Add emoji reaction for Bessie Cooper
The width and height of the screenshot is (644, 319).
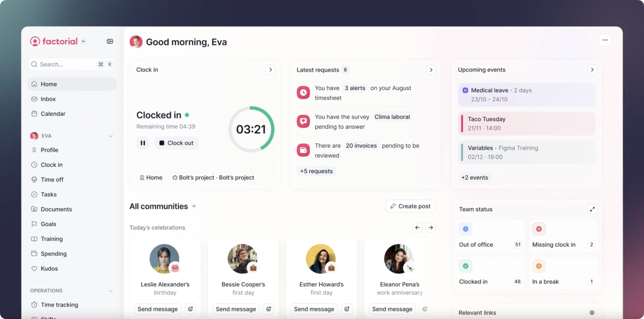pyautogui.click(x=268, y=309)
